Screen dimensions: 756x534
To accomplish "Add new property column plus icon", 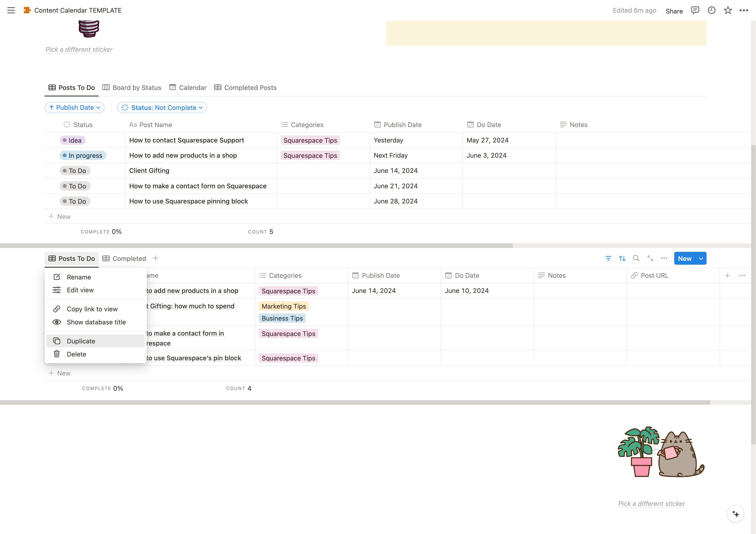I will point(727,275).
